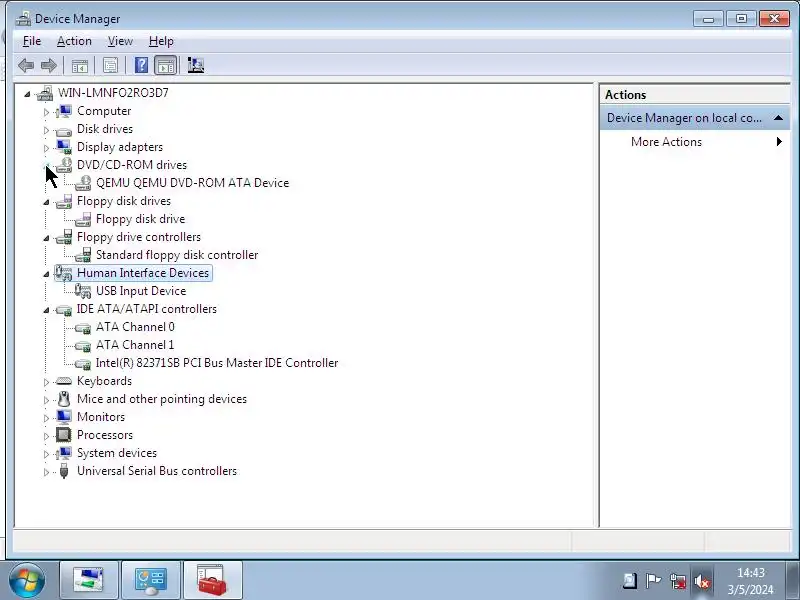Open the Action Center flag tray icon
This screenshot has width=800, height=600.
[x=653, y=581]
